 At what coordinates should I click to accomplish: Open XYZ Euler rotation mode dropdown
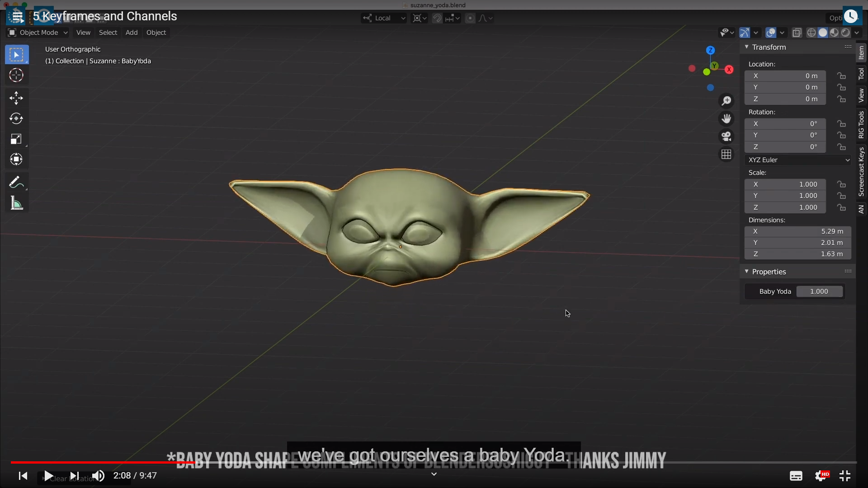[798, 160]
